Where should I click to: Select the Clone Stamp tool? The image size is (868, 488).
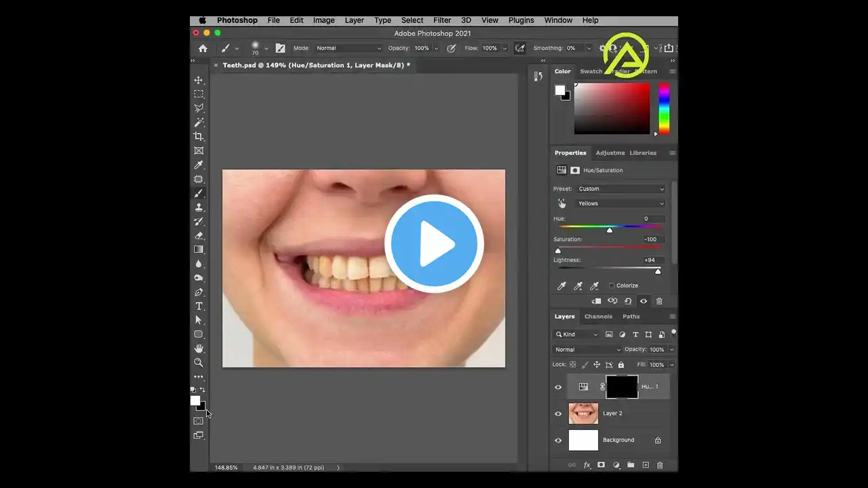[199, 207]
